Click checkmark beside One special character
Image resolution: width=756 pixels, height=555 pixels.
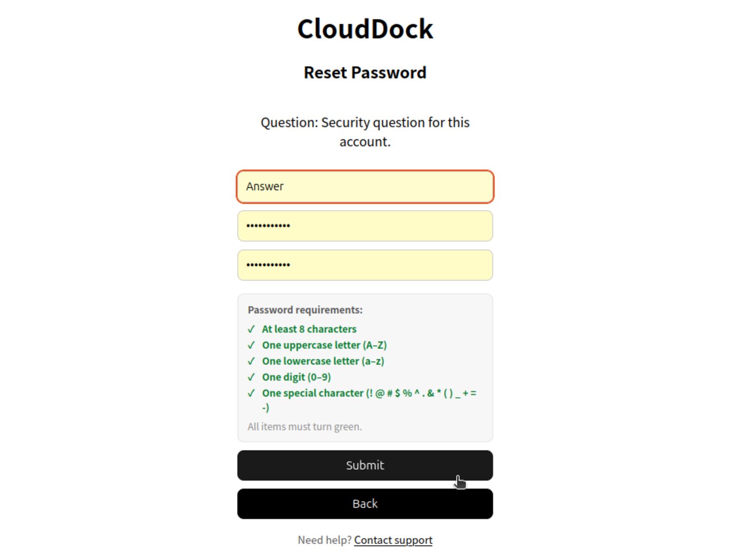[251, 393]
